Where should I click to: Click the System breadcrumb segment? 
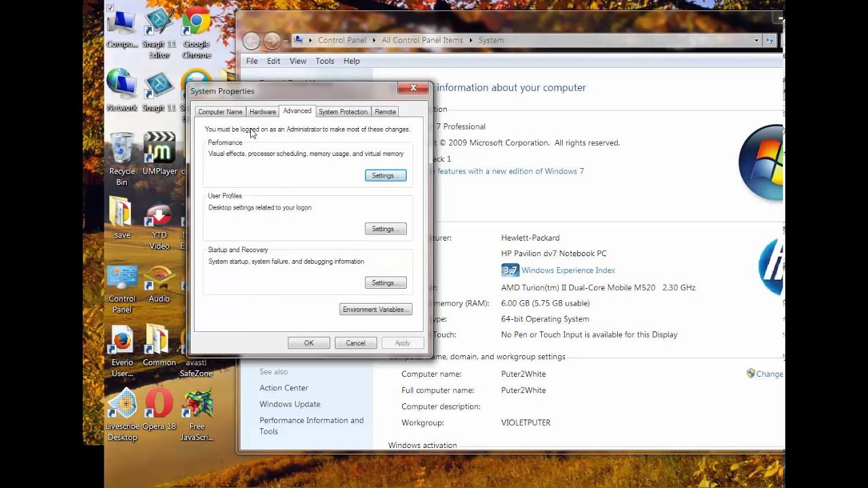click(x=491, y=40)
